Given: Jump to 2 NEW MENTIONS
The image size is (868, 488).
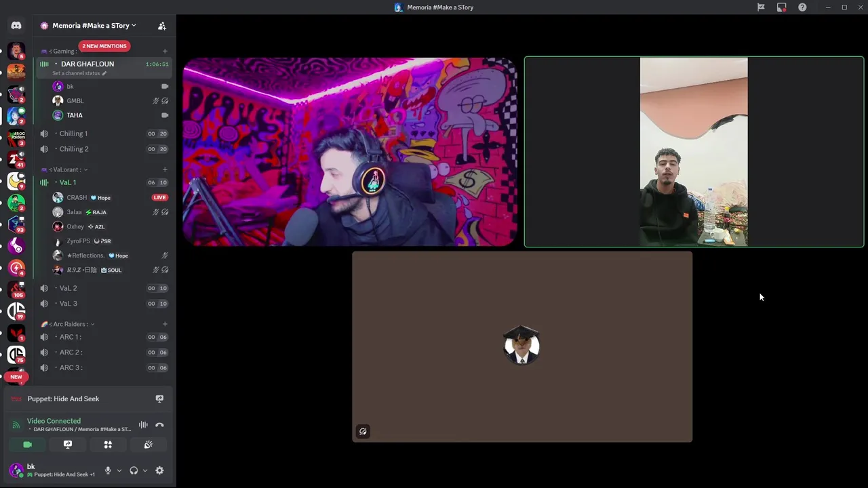Looking at the screenshot, I should tap(104, 46).
